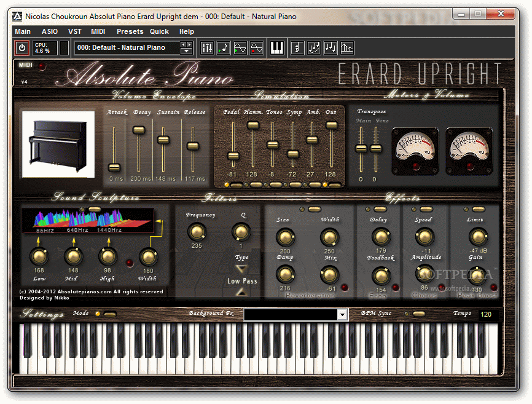
Task: Click filter Type down arrow below Low Pass
Action: click(241, 292)
